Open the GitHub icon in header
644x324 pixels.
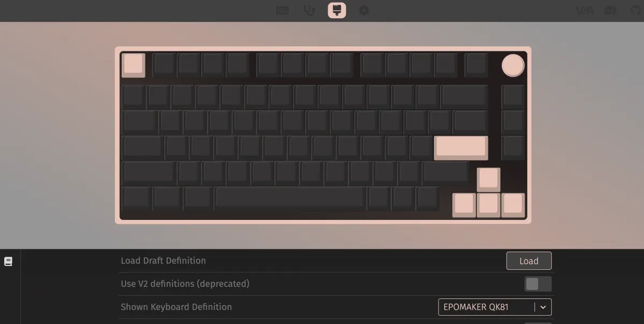point(636,10)
